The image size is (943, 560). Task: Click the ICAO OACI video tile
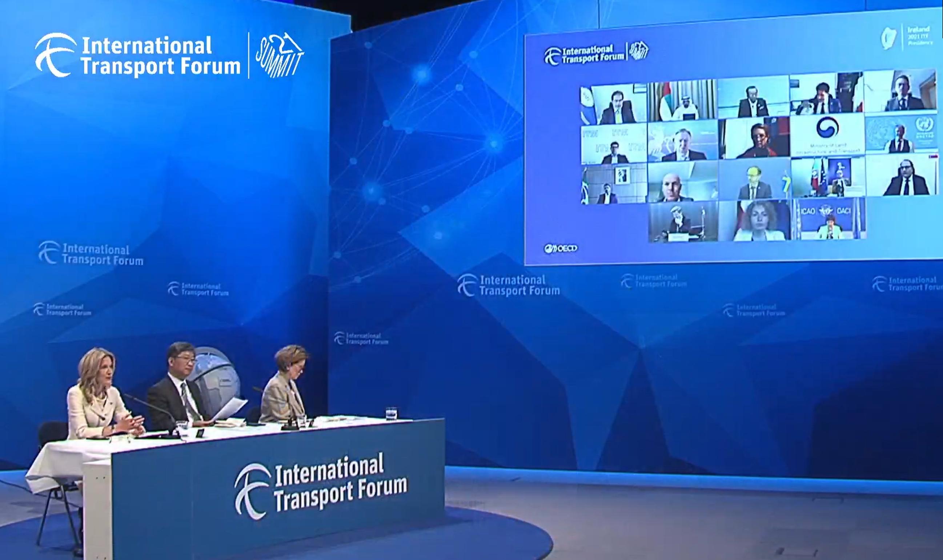[828, 218]
